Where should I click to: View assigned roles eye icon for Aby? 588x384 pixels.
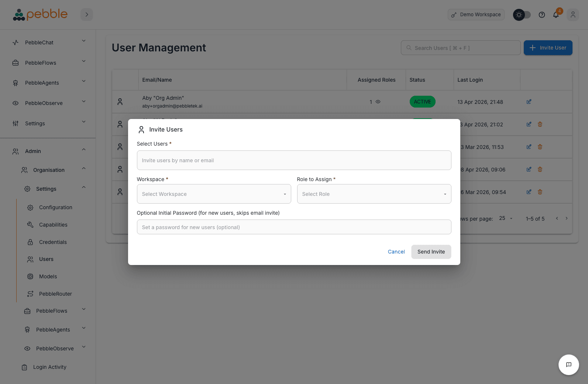[378, 102]
